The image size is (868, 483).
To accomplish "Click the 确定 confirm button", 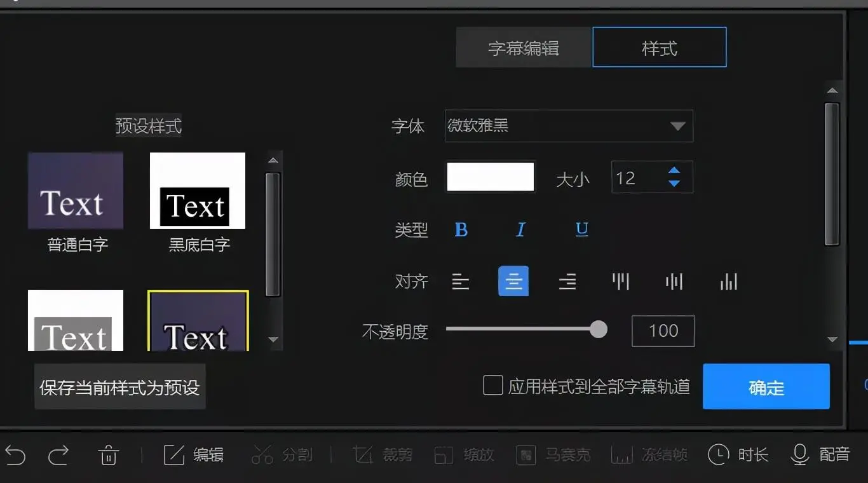I will pos(766,386).
